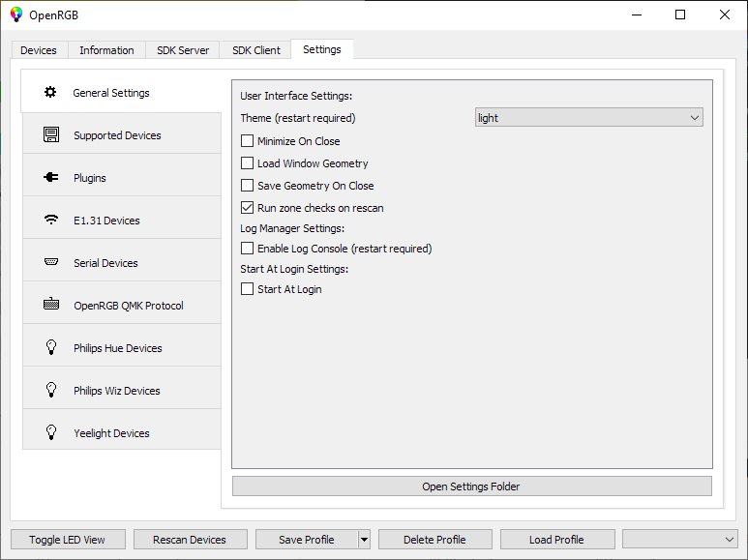Screen dimensions: 748x560
Task: Click the General Settings gear icon
Action: click(50, 93)
